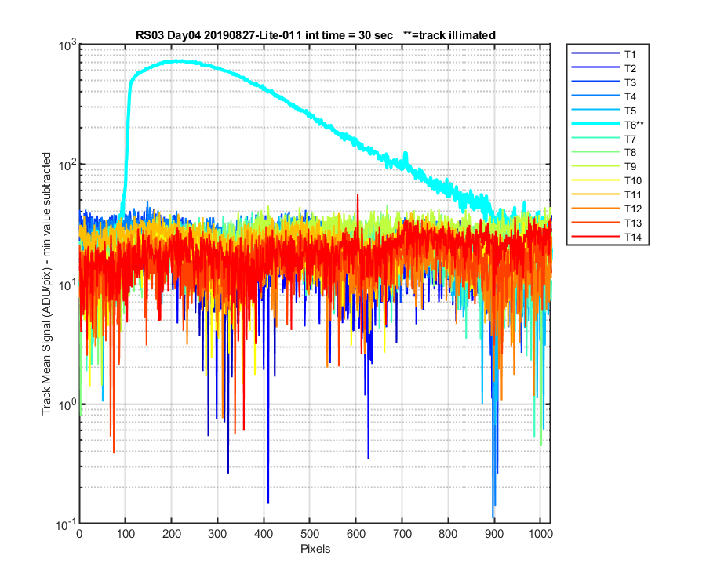Click the thick cyan T6 line sample in legend
This screenshot has width=706, height=588.
point(595,123)
